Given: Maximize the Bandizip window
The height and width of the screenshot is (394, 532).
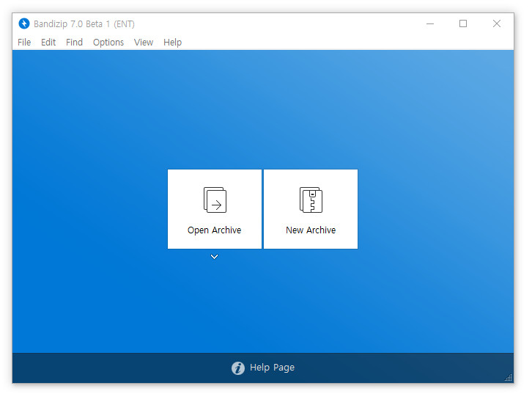Looking at the screenshot, I should (x=463, y=23).
